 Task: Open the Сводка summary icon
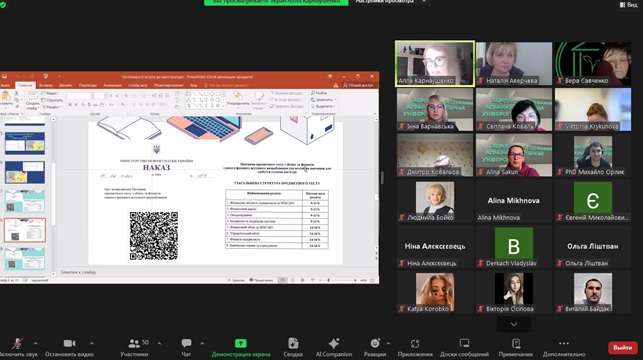point(293,343)
